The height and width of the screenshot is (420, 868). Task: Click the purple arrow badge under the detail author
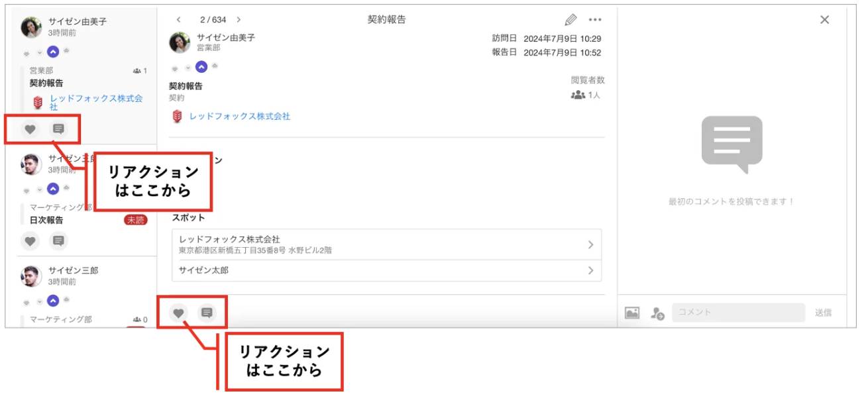(201, 67)
